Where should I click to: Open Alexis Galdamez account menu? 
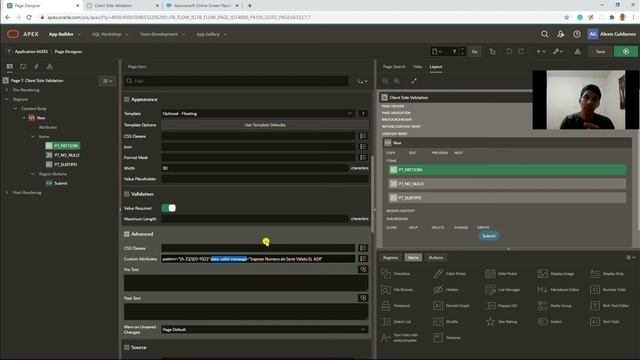click(x=612, y=34)
